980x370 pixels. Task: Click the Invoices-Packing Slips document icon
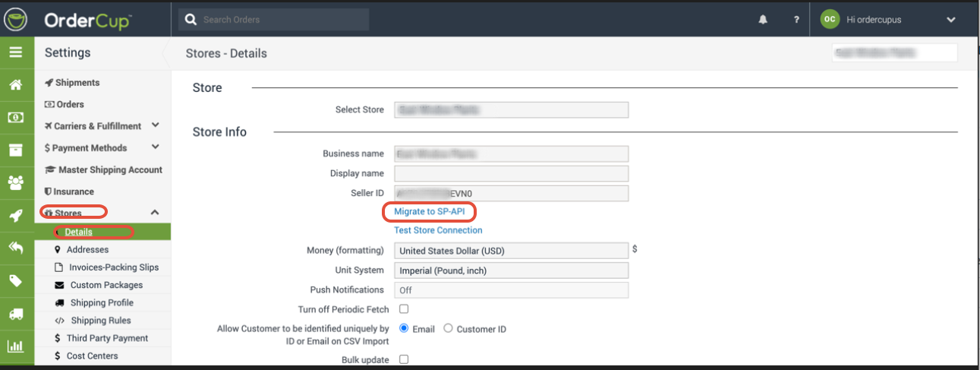[x=60, y=267]
